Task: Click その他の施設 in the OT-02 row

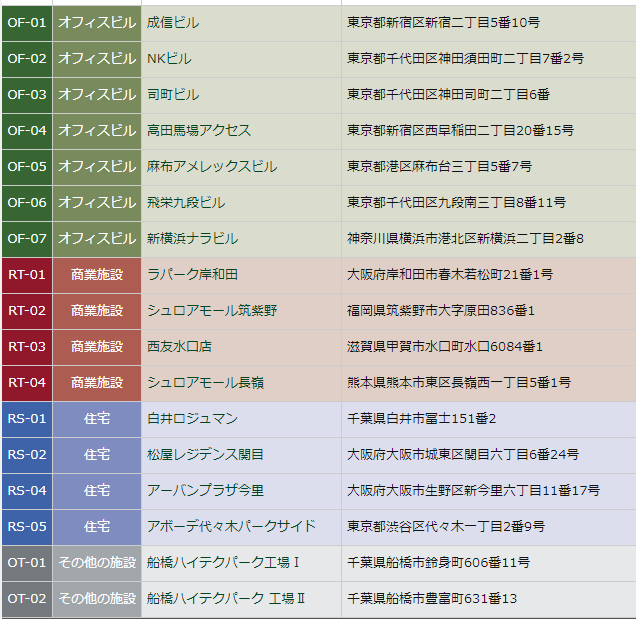Action: pos(97,599)
